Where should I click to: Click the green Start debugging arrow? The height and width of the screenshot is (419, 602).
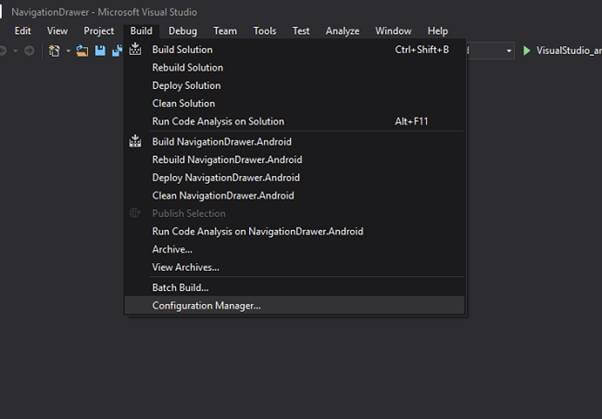[527, 51]
